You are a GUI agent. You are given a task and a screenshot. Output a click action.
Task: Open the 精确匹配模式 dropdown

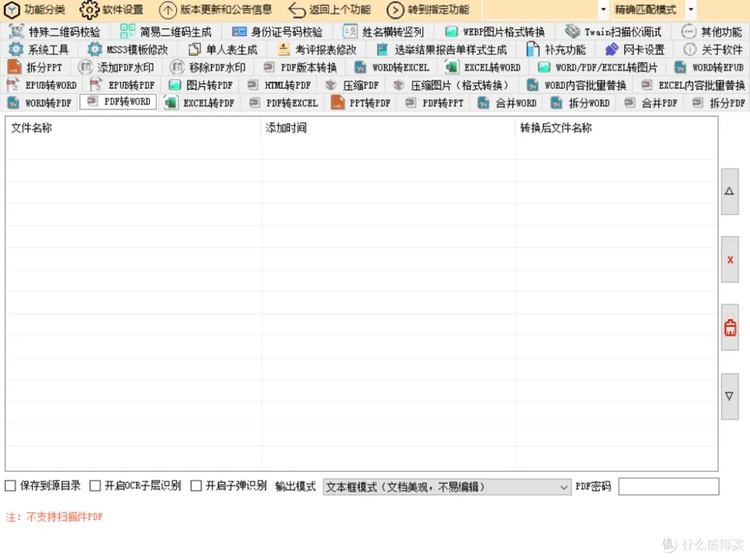691,10
